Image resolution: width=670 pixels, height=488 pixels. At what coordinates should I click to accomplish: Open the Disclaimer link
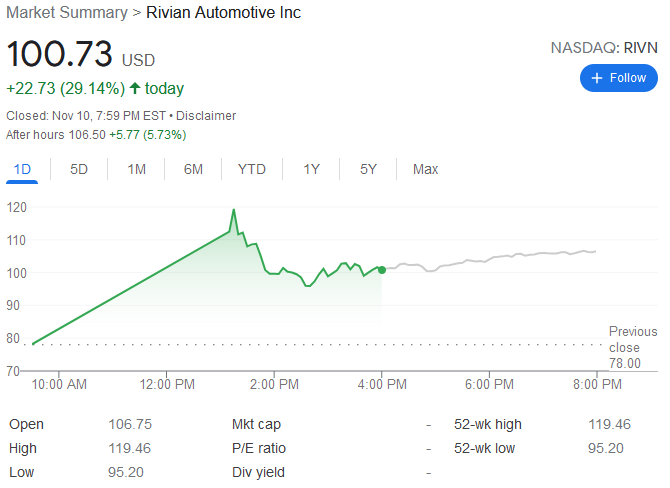207,115
